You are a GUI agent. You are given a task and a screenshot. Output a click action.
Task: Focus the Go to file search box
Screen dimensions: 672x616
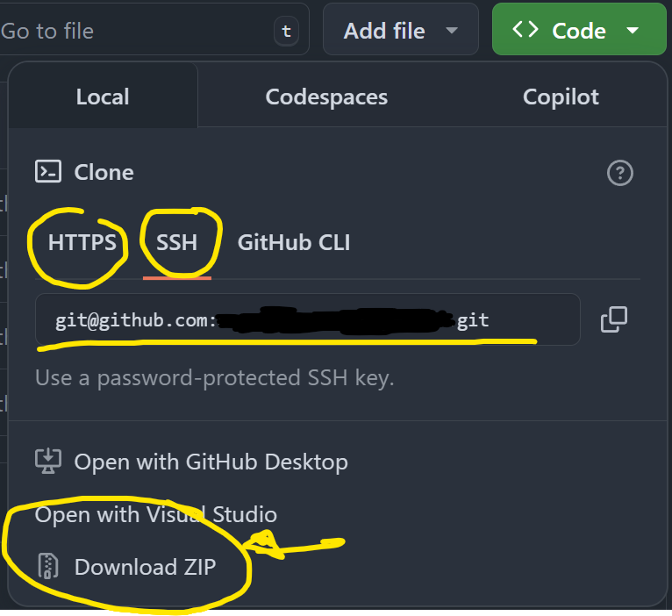tap(132, 32)
